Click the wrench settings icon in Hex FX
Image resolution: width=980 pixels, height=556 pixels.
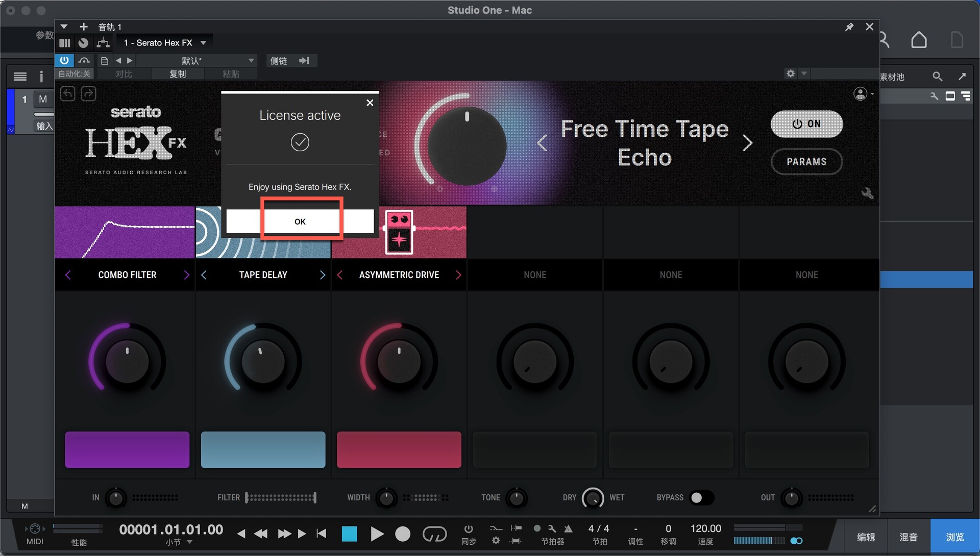(867, 193)
